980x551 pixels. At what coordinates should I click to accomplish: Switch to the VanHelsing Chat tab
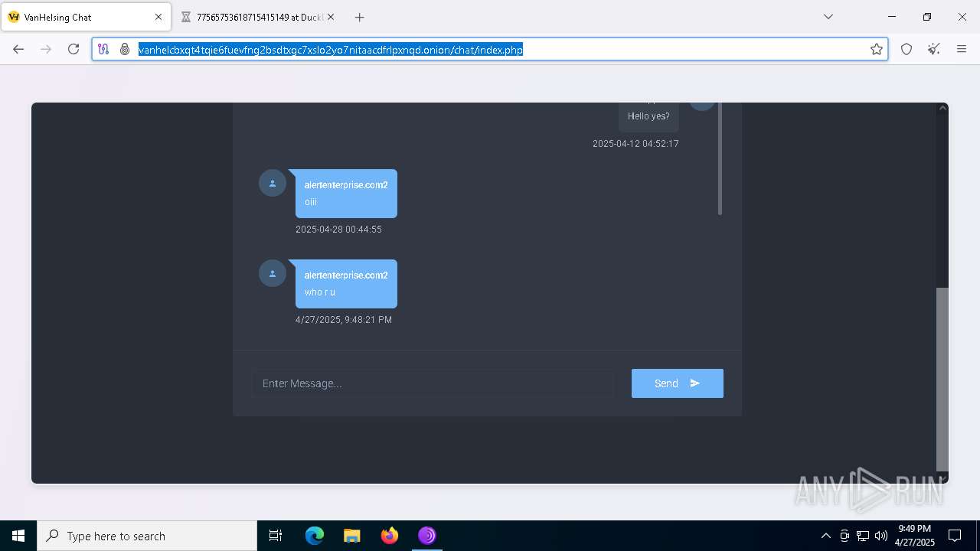click(86, 17)
